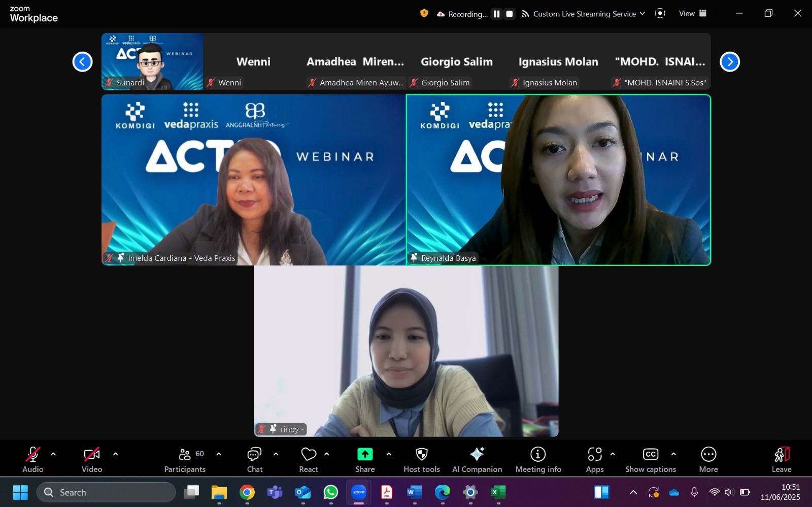
Task: Expand share options arrow beside Share
Action: (389, 454)
